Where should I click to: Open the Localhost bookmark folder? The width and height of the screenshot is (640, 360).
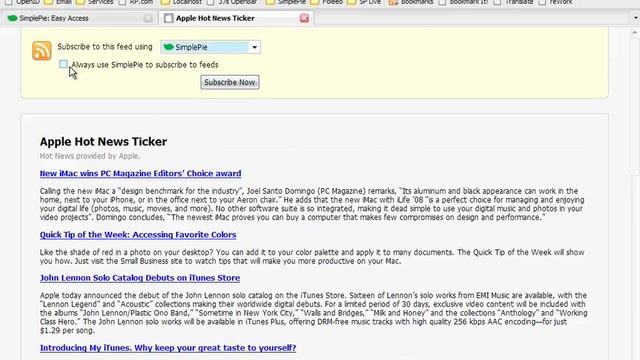[x=181, y=2]
